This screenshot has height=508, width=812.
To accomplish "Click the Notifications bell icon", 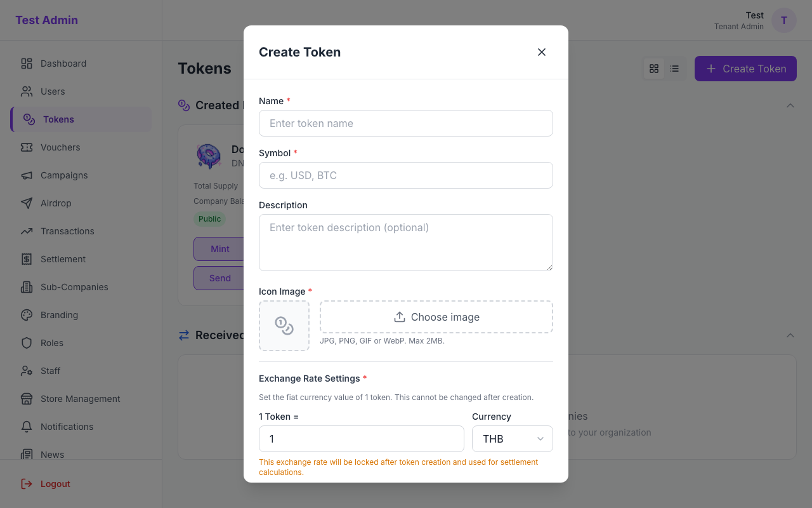I will pos(26,427).
